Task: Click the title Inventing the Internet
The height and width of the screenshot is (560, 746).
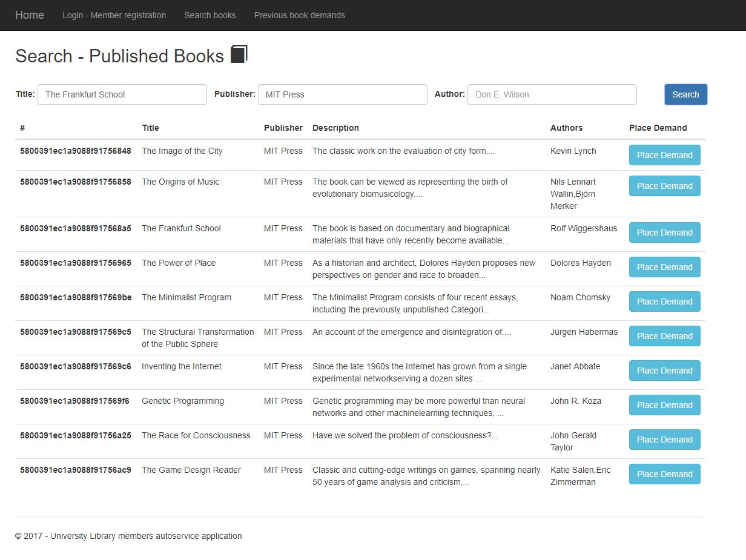Action: (x=182, y=366)
